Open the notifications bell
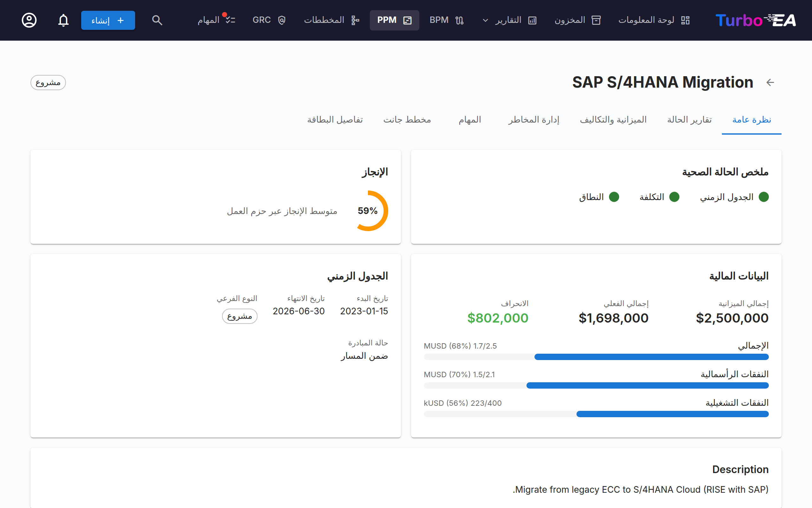The height and width of the screenshot is (508, 812). click(63, 20)
